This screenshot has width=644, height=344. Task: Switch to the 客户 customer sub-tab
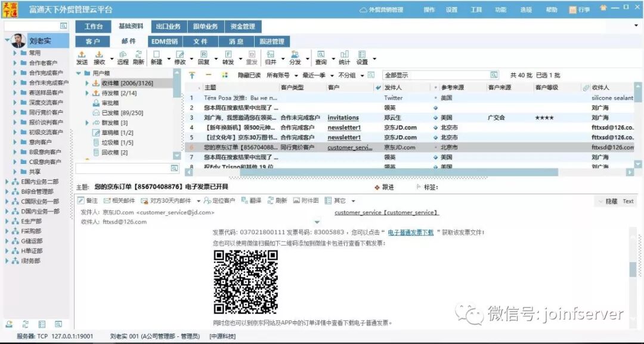(93, 42)
